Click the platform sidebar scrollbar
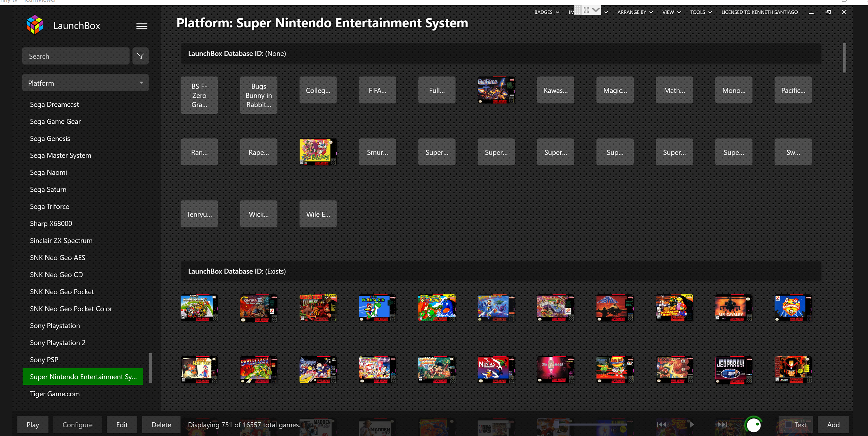The height and width of the screenshot is (436, 868). click(x=150, y=368)
